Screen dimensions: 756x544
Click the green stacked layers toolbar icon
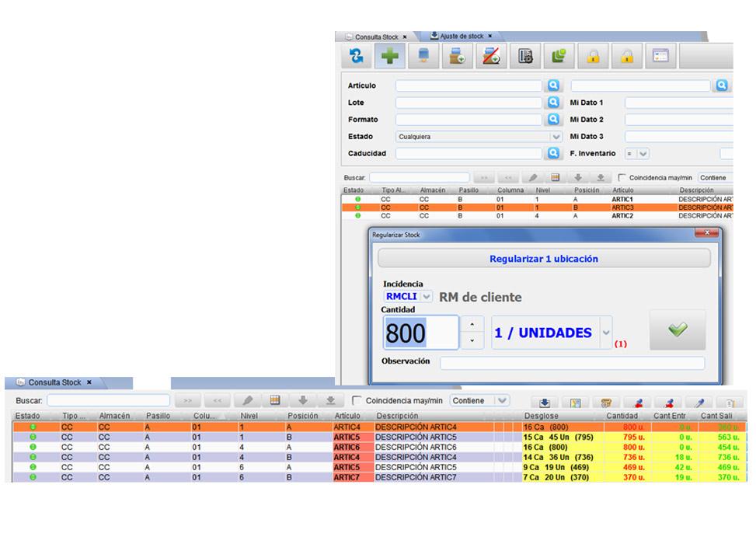[559, 56]
